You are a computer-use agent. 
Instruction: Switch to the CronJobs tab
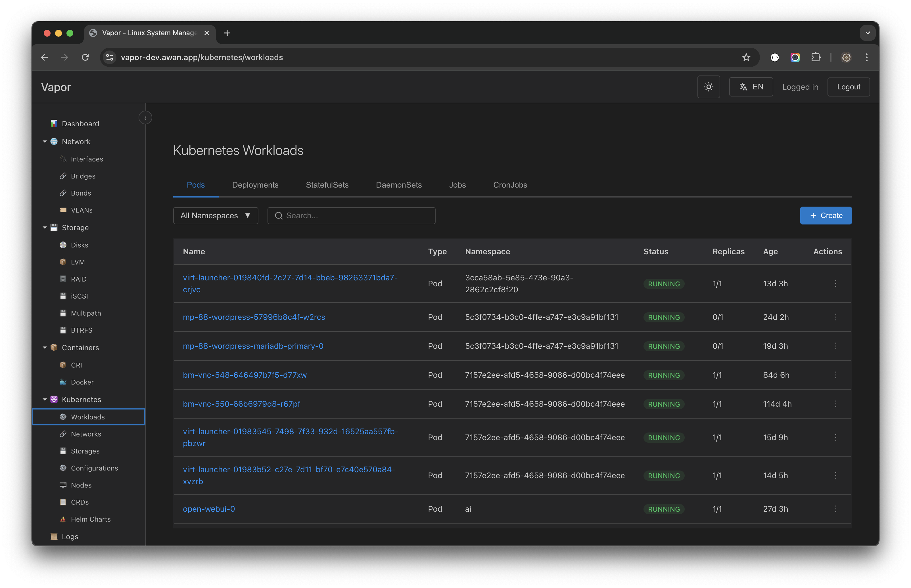click(x=509, y=185)
